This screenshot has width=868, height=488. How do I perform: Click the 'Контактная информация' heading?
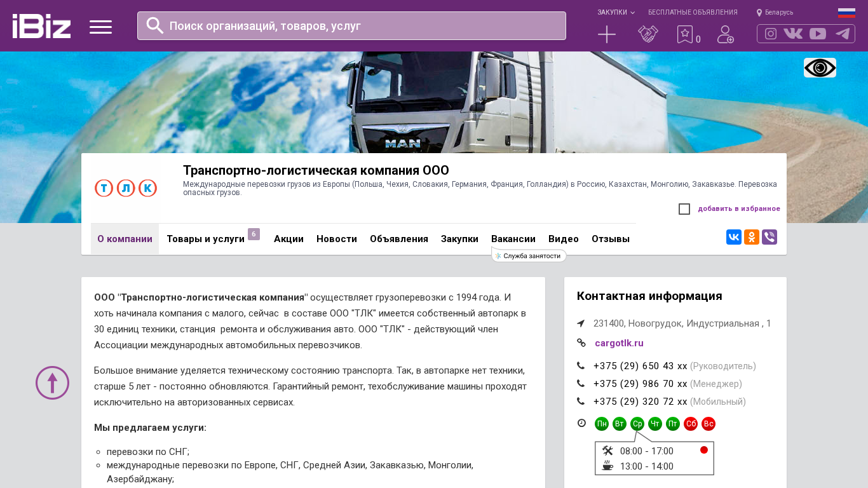[x=649, y=296]
